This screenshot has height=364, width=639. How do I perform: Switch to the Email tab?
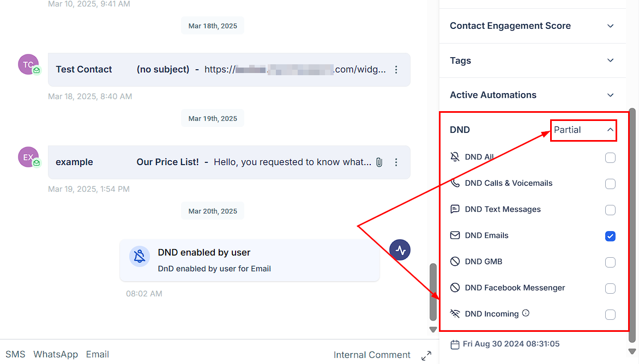point(98,354)
